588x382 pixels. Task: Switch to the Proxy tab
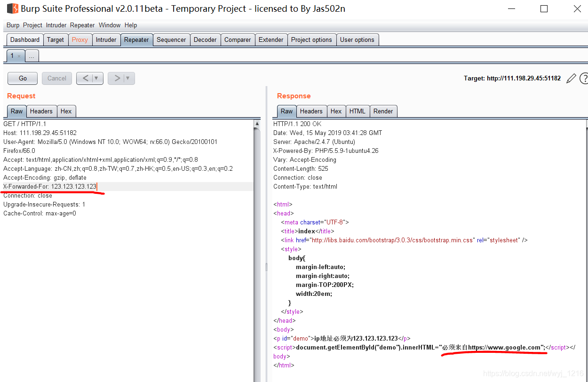pos(80,40)
